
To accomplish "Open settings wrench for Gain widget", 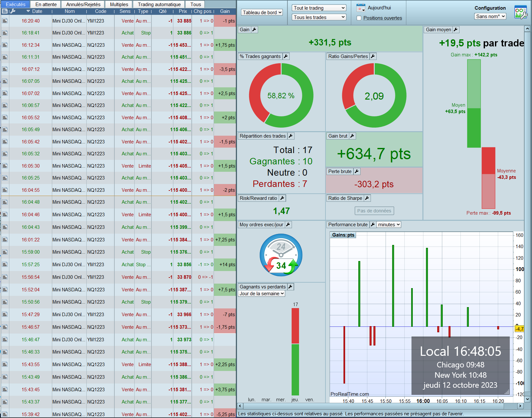I will [254, 30].
